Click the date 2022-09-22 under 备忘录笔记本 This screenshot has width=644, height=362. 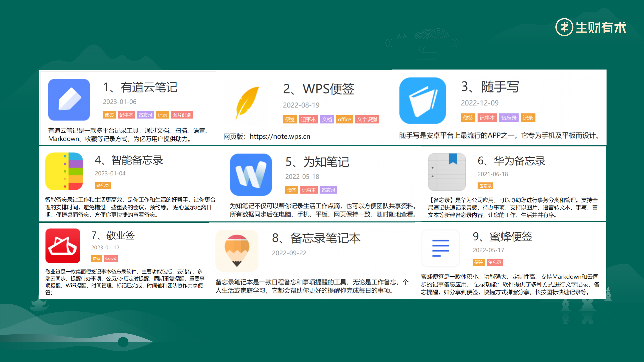(289, 253)
